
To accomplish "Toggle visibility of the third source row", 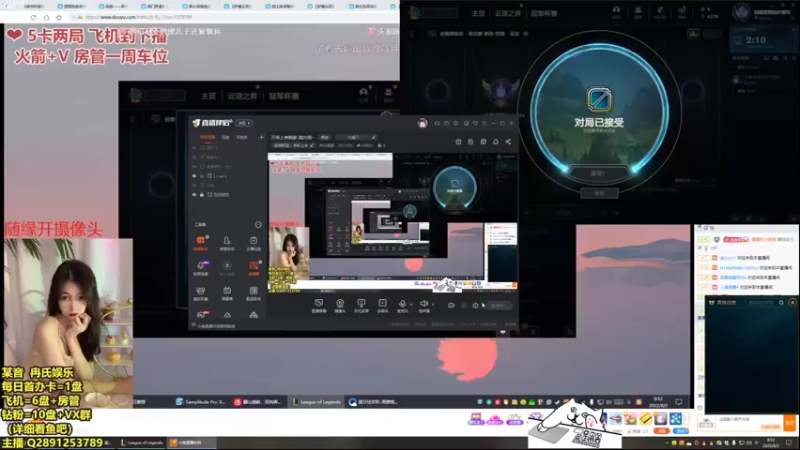I will 194,166.
